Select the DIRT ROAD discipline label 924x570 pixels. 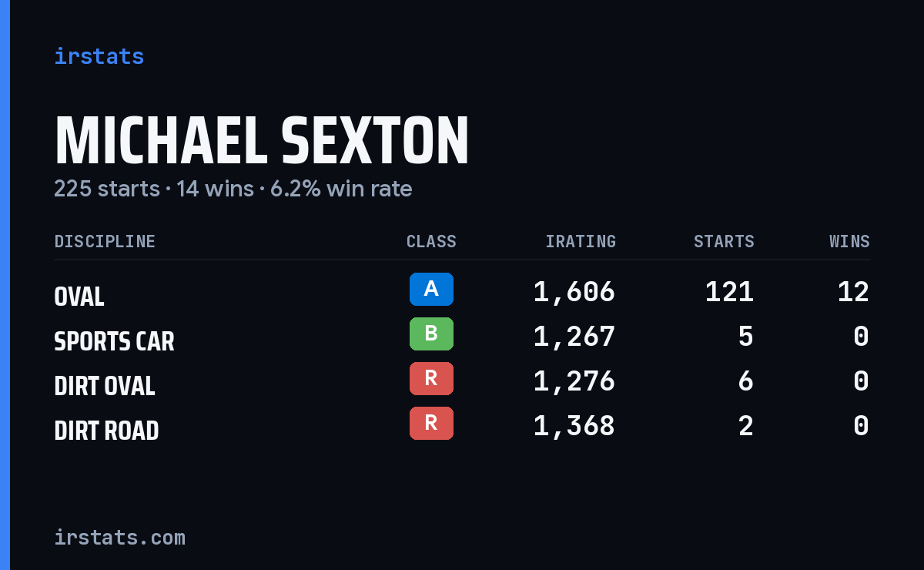[106, 431]
